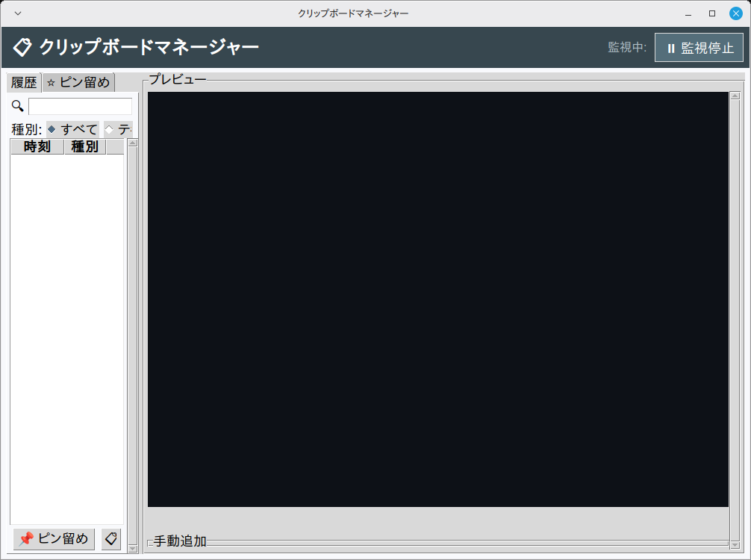Sort by the 時刻 column header
The image size is (751, 560).
37,146
